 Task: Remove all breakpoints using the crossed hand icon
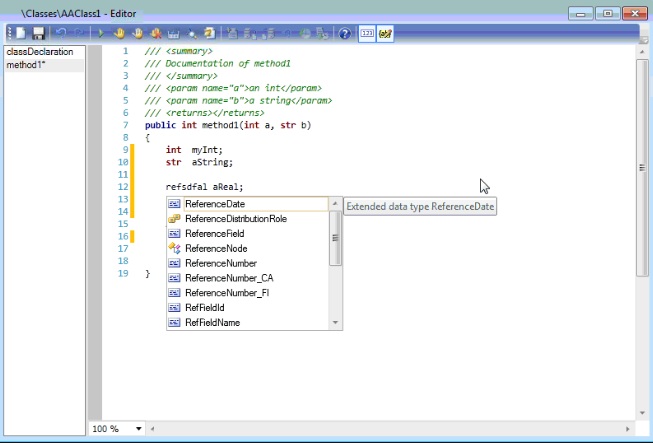[156, 33]
